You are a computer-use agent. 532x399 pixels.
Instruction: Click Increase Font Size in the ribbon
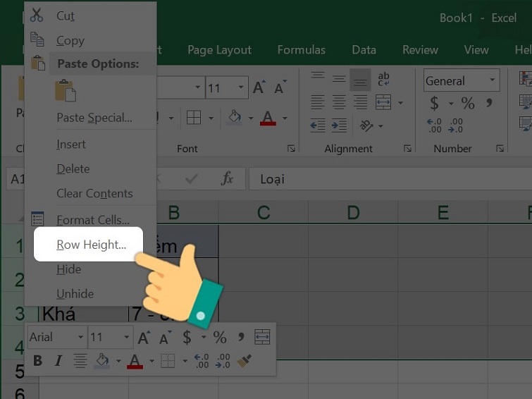click(x=259, y=87)
